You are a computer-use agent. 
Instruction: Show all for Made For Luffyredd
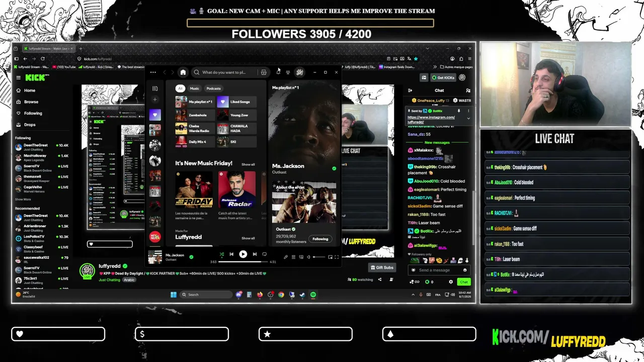[x=248, y=238]
